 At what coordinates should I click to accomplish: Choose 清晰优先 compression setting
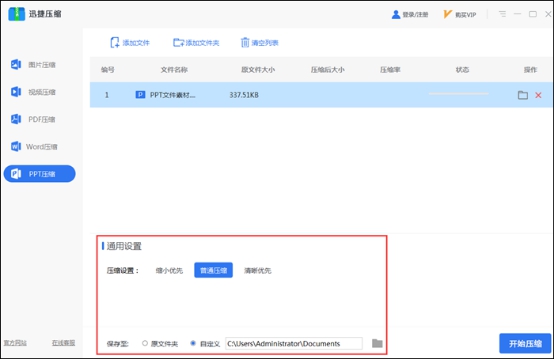click(258, 271)
